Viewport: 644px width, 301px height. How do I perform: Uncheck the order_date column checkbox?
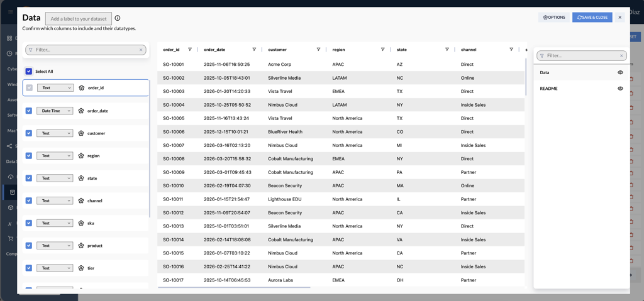point(29,111)
